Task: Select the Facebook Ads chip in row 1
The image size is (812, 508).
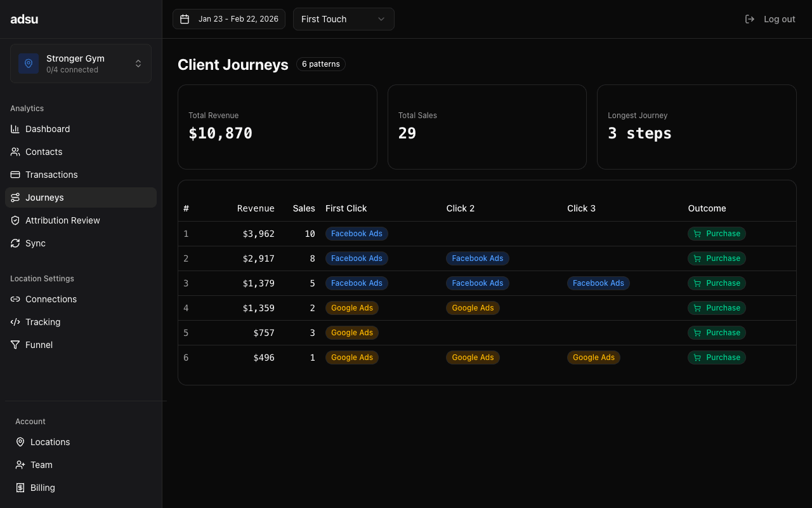Action: pyautogui.click(x=357, y=233)
